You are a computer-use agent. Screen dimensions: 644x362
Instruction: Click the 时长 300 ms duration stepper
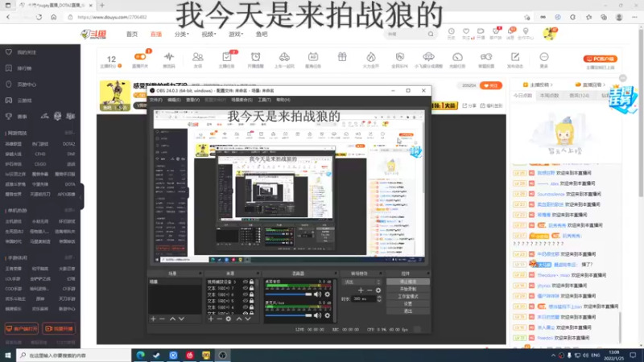[379, 298]
